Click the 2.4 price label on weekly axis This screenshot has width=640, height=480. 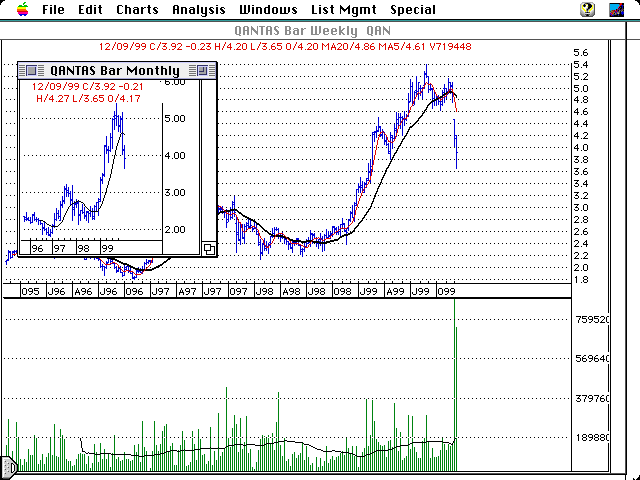(x=580, y=244)
